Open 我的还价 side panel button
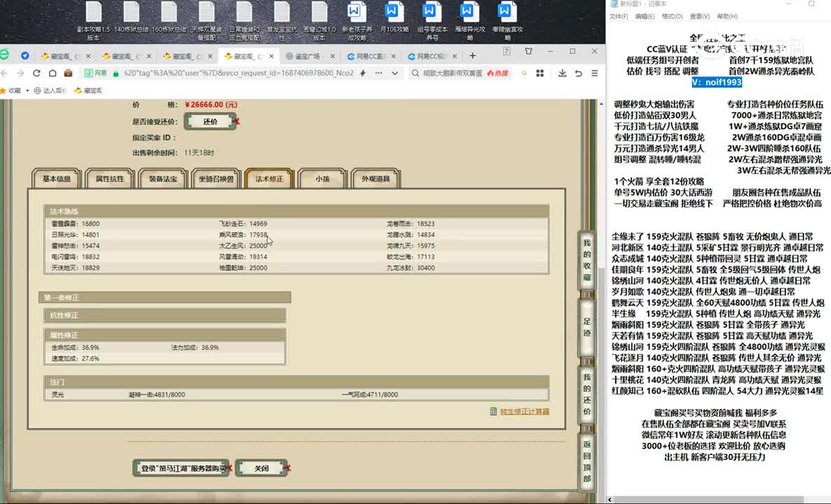The image size is (831, 504). click(586, 394)
